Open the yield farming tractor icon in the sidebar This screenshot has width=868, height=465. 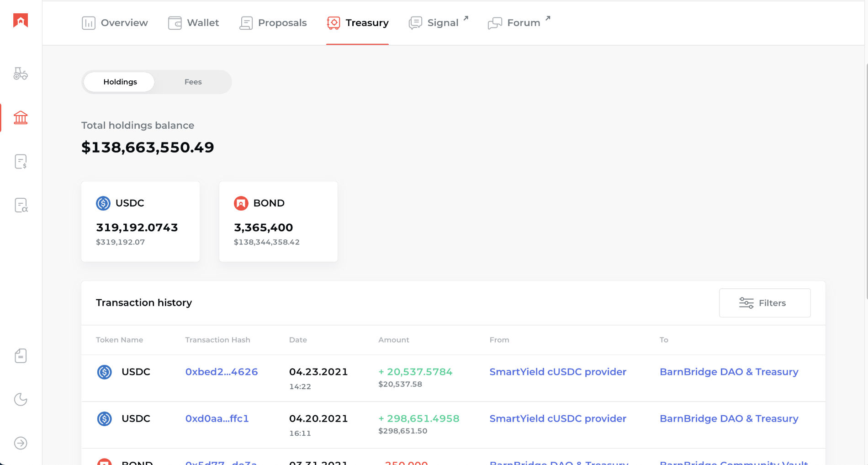(x=21, y=74)
